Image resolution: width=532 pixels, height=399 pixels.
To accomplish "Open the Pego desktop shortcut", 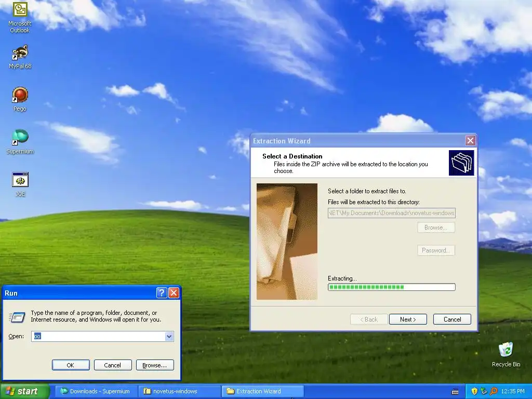I will [20, 99].
